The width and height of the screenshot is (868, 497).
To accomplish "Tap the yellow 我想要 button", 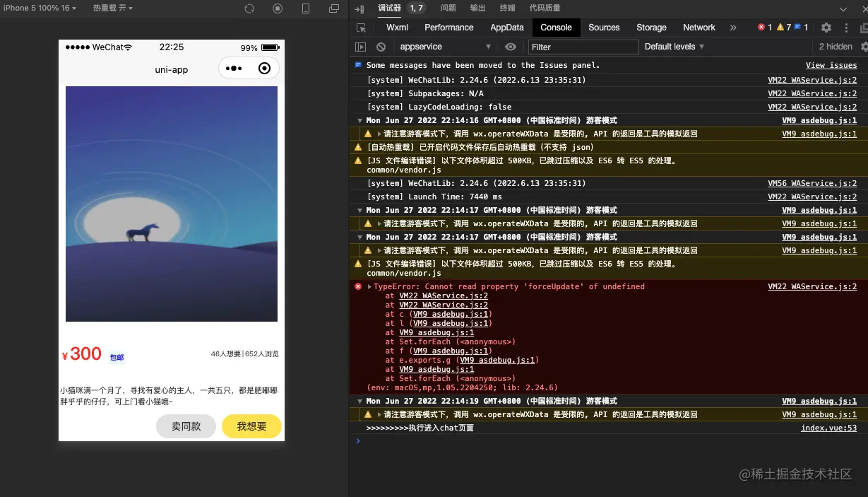I will 251,426.
